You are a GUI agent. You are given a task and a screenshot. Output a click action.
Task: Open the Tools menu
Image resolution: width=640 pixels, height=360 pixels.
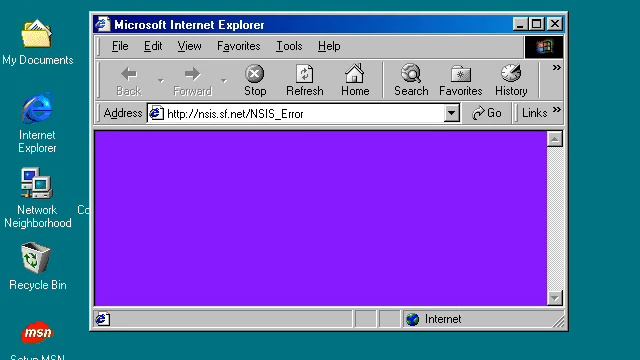289,46
